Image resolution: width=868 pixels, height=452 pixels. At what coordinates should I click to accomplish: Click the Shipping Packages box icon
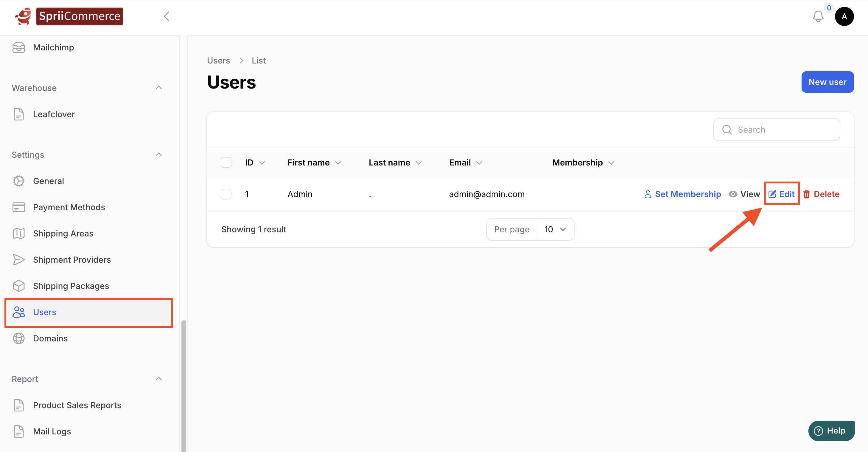pyautogui.click(x=18, y=286)
